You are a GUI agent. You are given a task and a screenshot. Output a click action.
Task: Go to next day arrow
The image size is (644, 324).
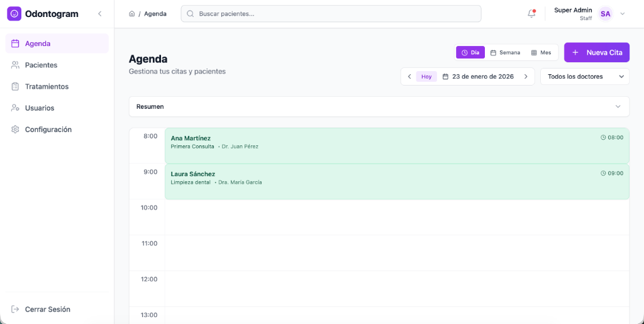(526, 77)
